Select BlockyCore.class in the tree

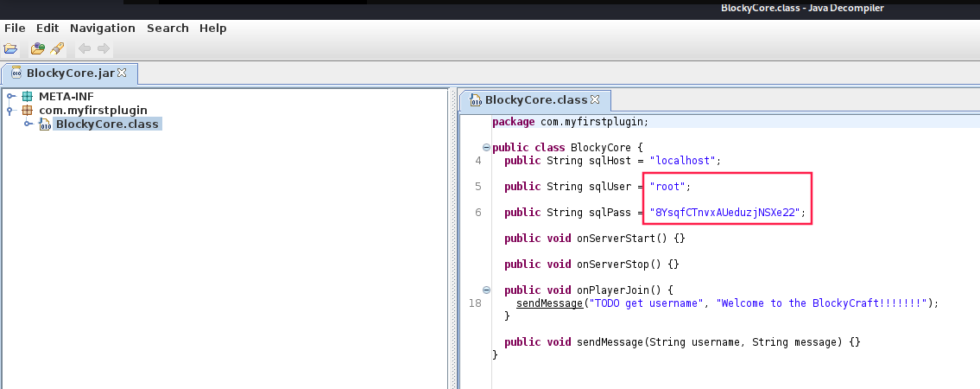[x=107, y=124]
